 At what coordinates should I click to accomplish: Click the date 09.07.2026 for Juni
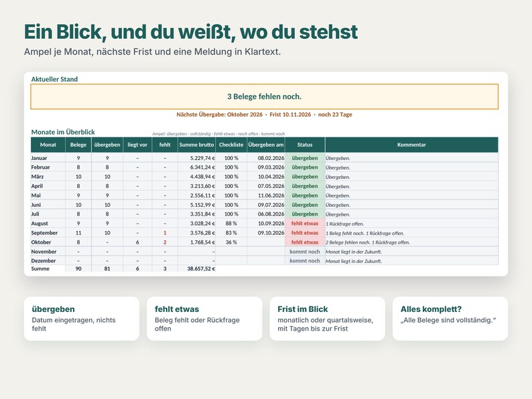click(271, 205)
